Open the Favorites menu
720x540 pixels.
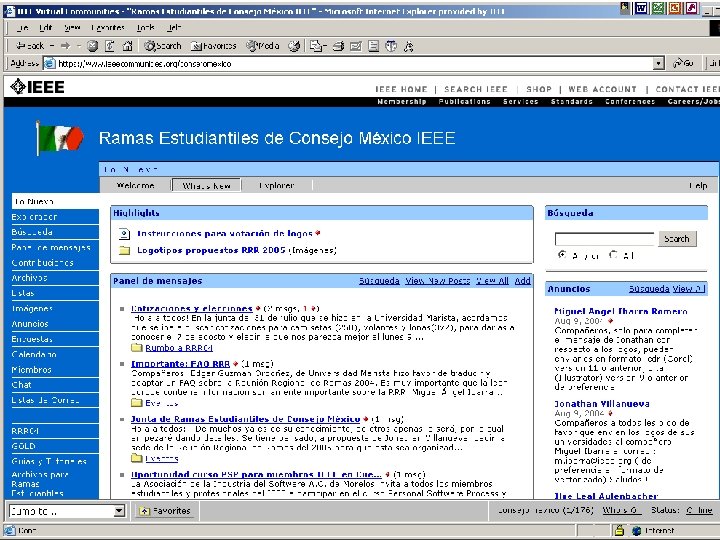click(x=108, y=28)
